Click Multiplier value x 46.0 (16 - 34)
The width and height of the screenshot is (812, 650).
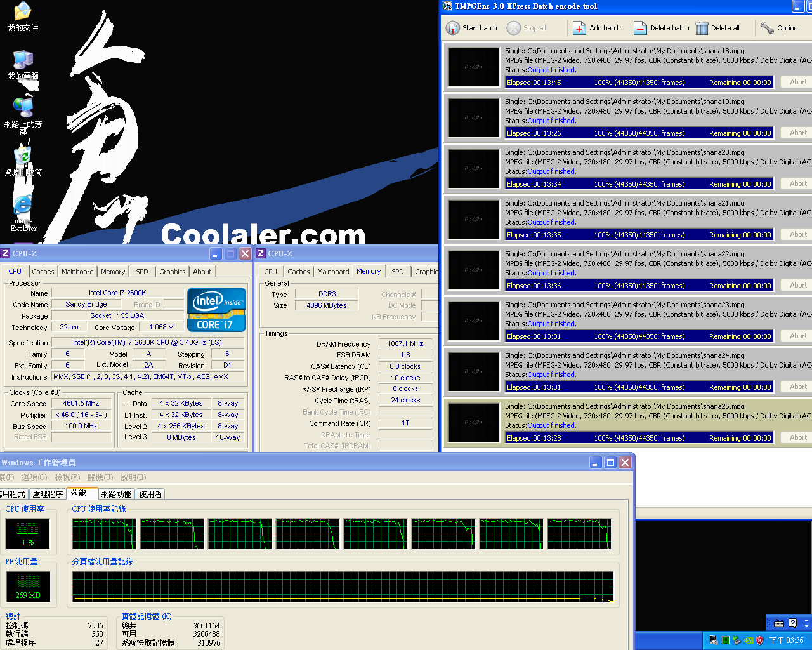pos(81,415)
